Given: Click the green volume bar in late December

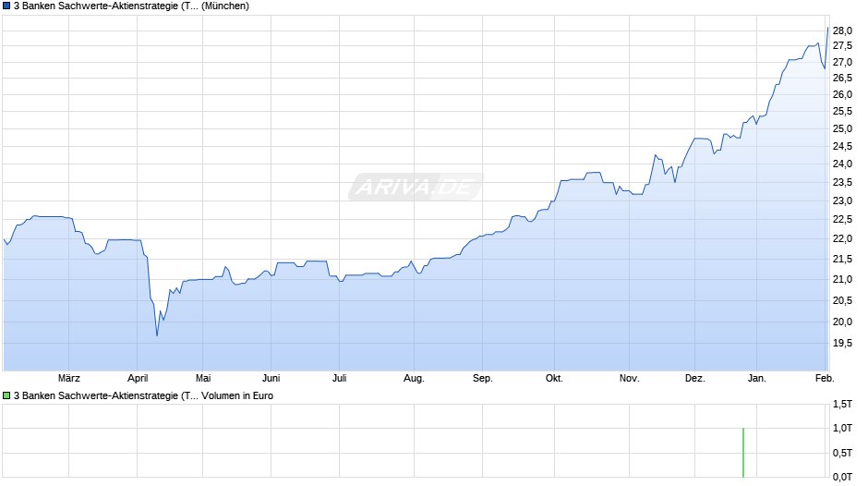Looking at the screenshot, I should (x=743, y=453).
